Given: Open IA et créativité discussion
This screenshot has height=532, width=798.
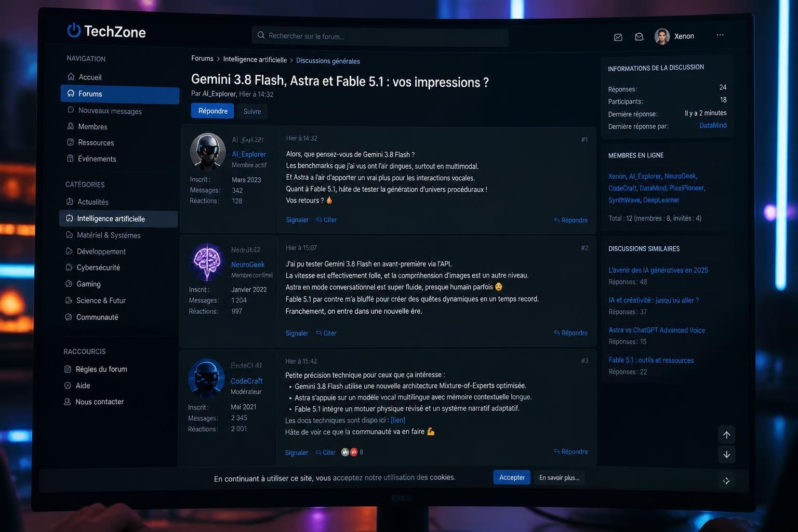Looking at the screenshot, I should tap(654, 300).
